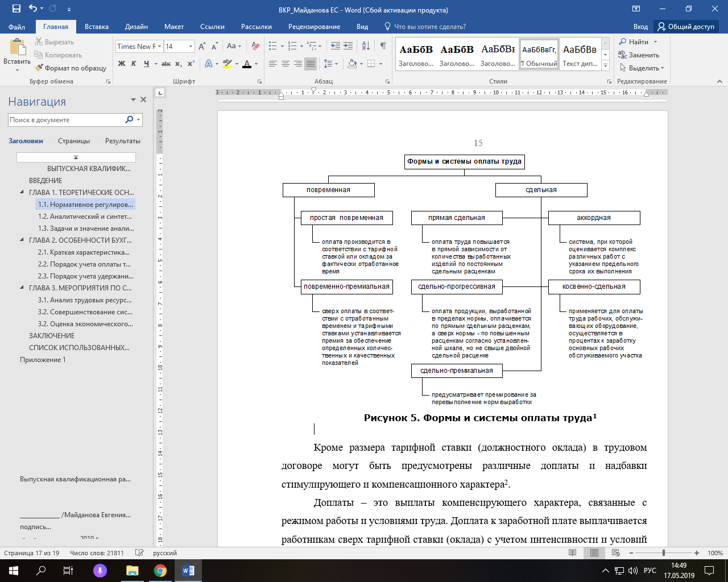Toggle italic (К) formatting

134,64
